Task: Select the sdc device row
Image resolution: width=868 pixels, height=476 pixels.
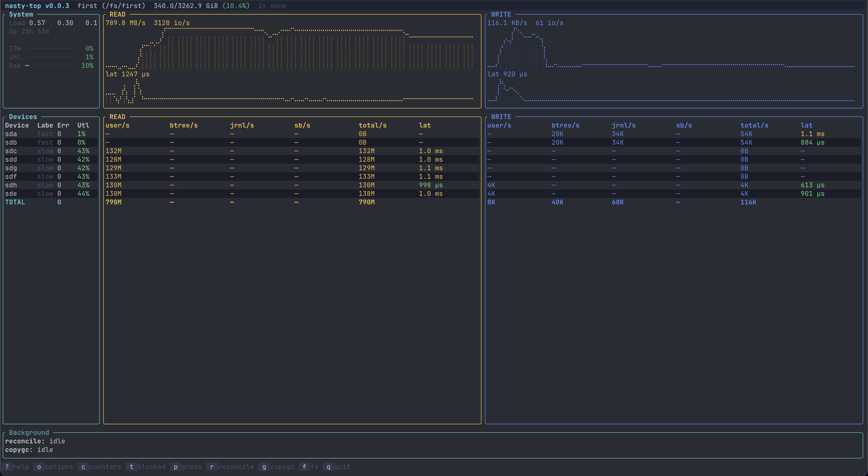Action: [x=51, y=151]
